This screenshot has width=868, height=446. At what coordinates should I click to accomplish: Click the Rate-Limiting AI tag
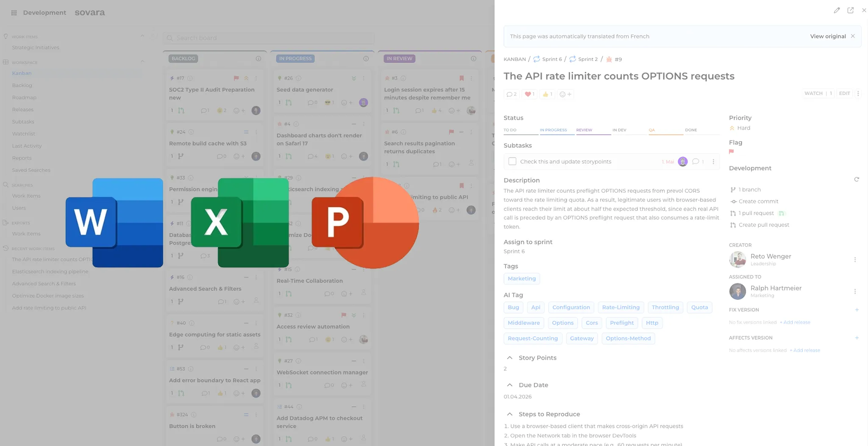pos(620,307)
